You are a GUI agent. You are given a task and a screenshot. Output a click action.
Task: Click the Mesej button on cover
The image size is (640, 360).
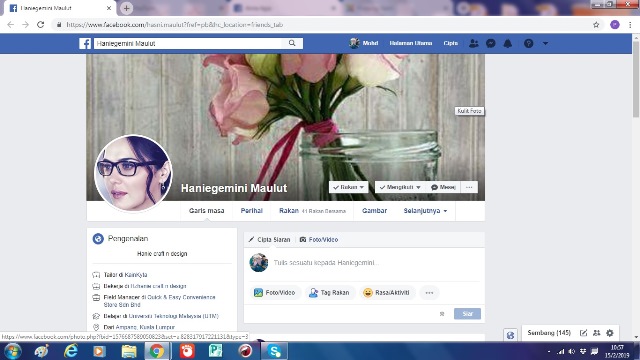(x=443, y=187)
